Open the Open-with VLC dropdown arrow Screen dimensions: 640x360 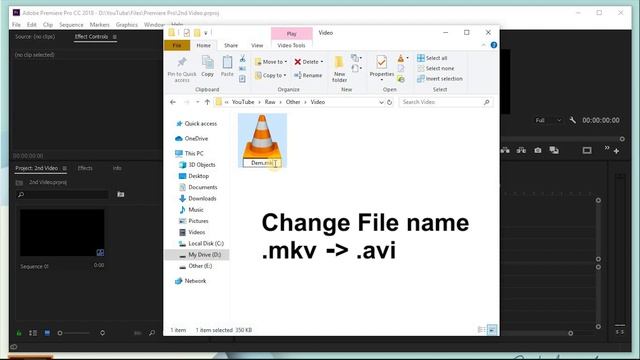tap(407, 58)
